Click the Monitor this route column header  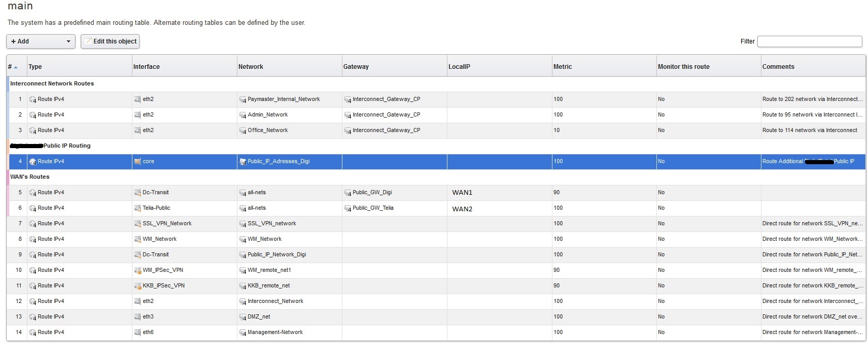pyautogui.click(x=683, y=67)
